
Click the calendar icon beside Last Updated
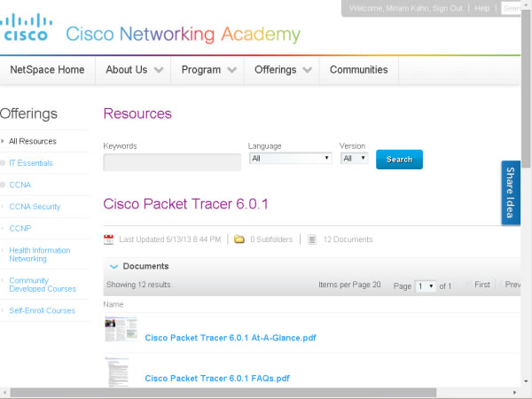point(109,239)
